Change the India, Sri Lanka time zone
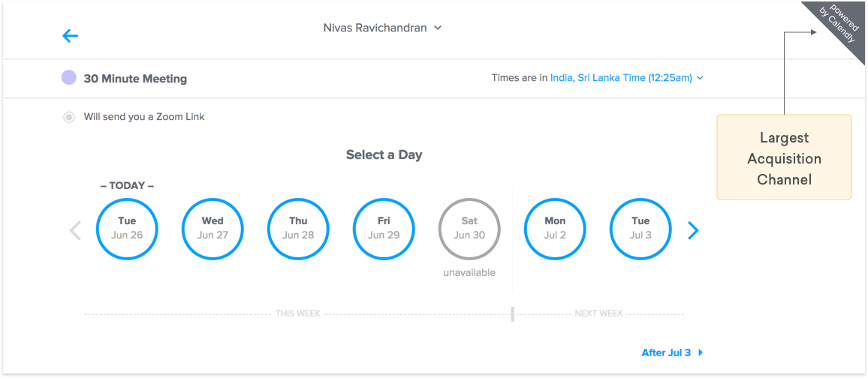Image resolution: width=868 pixels, height=378 pixels. tap(620, 77)
